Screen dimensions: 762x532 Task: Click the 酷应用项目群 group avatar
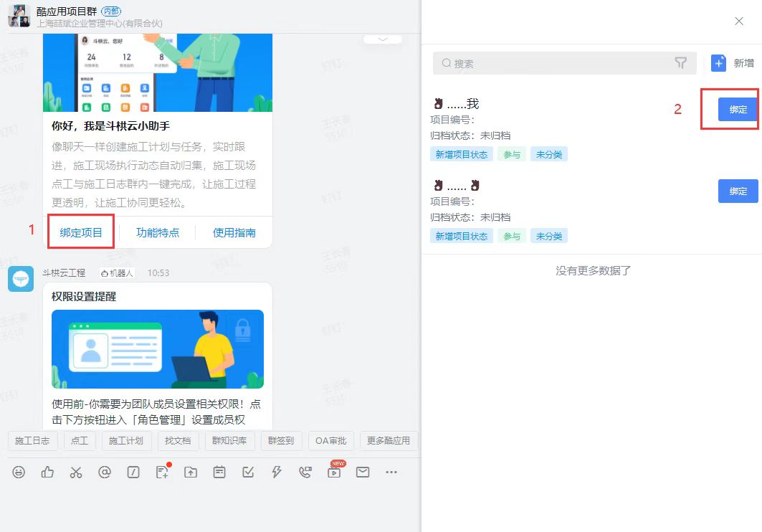(19, 16)
